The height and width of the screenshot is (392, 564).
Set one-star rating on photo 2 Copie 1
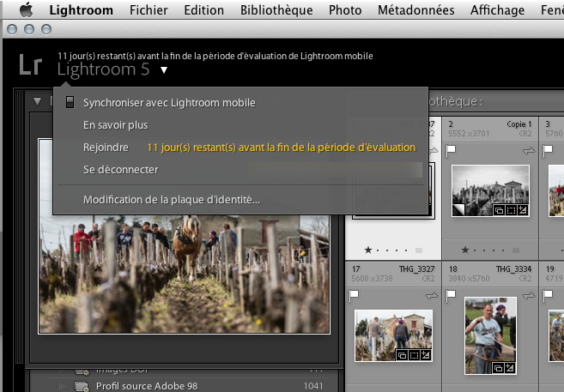point(465,250)
